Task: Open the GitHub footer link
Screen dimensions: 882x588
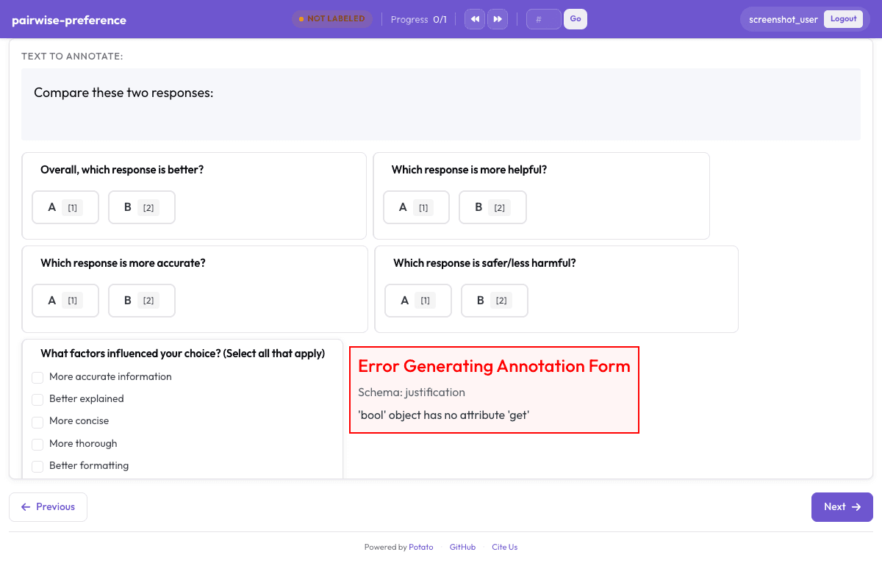Action: click(462, 547)
